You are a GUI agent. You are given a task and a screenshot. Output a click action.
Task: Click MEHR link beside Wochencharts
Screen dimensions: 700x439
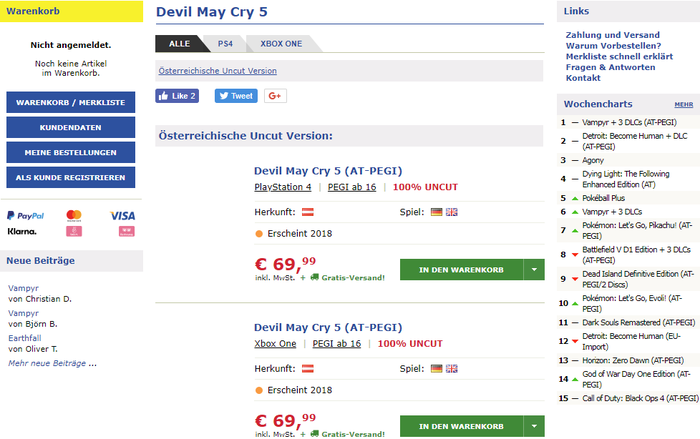(683, 104)
